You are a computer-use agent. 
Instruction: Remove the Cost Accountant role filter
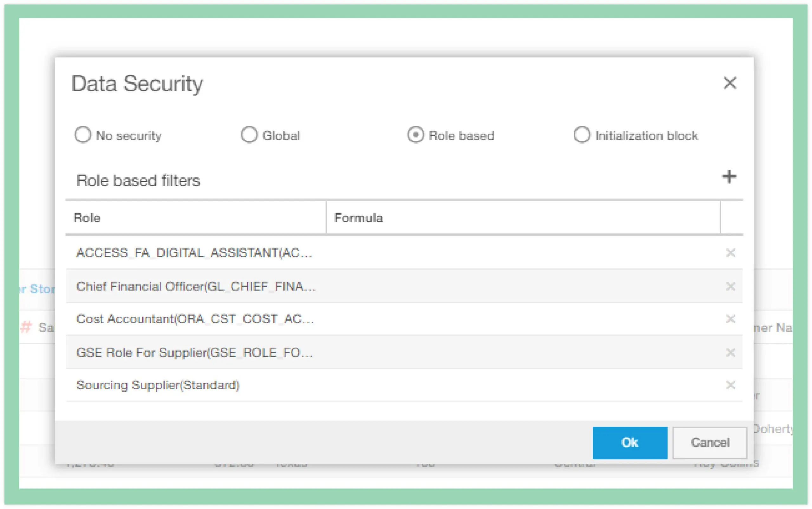tap(730, 318)
